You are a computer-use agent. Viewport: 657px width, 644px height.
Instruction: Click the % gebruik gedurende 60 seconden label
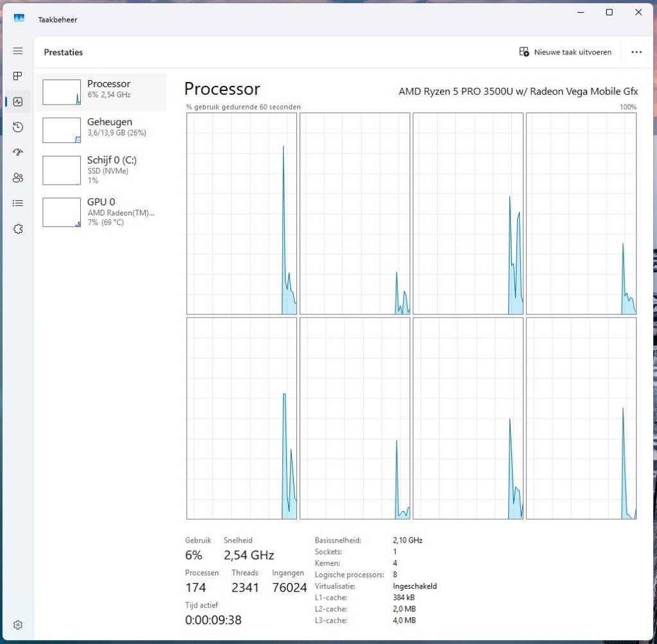click(x=243, y=107)
